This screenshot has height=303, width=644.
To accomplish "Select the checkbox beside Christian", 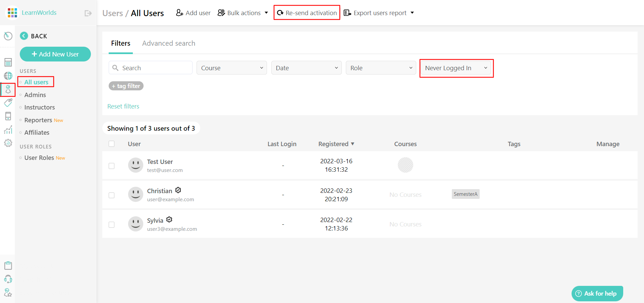I will [x=112, y=195].
